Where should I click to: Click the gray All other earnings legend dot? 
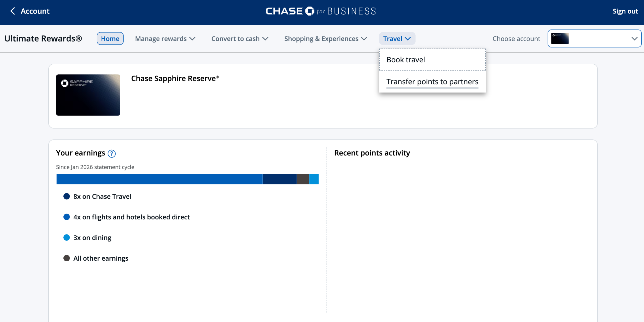67,258
